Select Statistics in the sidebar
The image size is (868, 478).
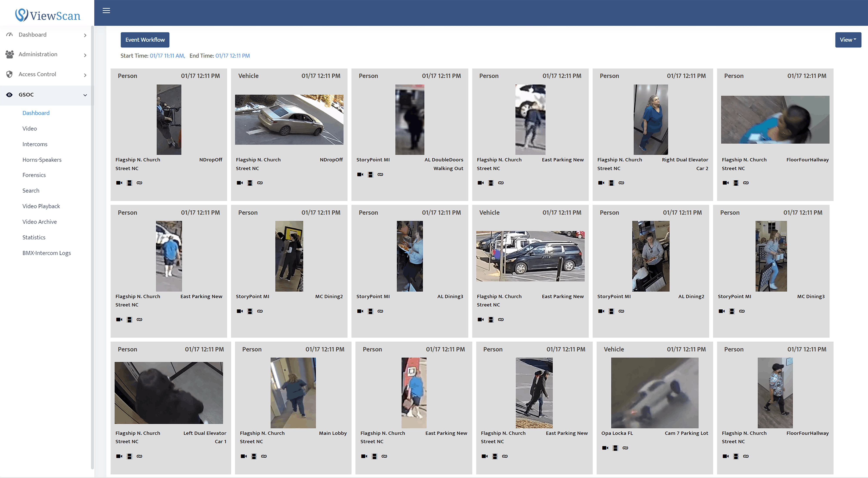point(33,237)
